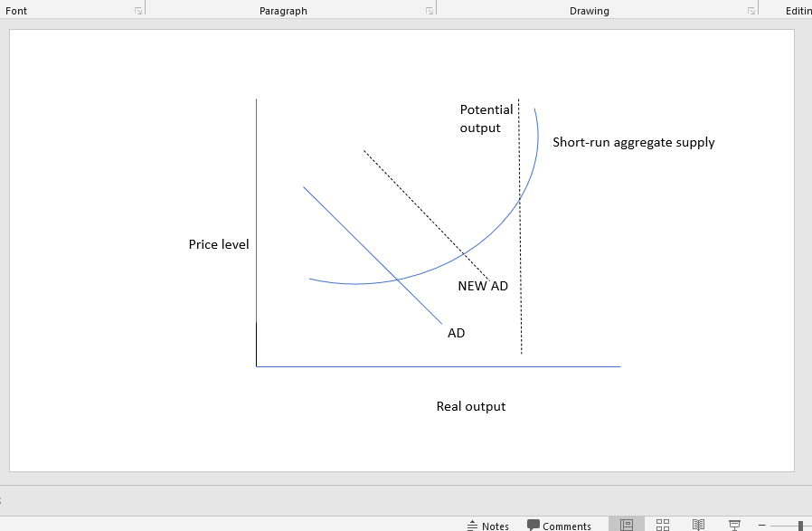This screenshot has width=812, height=531.
Task: Select the 'AD' text label
Action: point(457,333)
